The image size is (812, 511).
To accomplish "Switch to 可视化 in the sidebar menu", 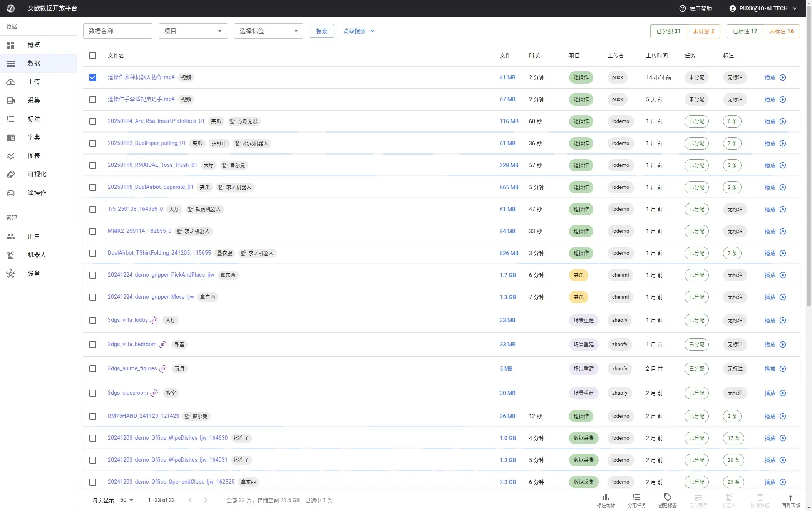I will click(x=37, y=175).
